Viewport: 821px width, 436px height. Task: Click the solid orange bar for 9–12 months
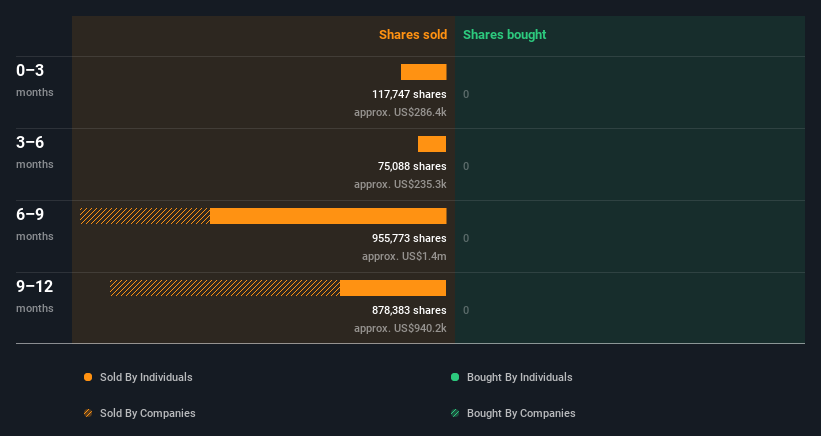coord(393,288)
